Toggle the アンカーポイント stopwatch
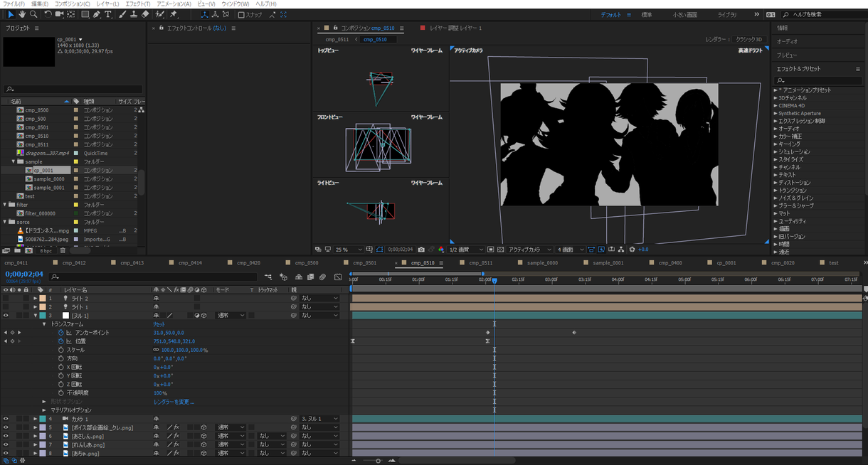This screenshot has width=868, height=465. [60, 333]
